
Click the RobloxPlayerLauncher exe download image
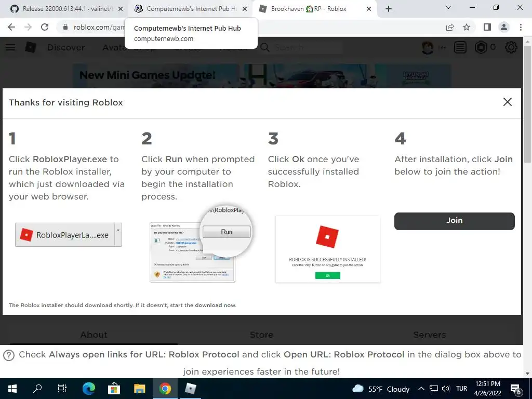click(x=68, y=235)
